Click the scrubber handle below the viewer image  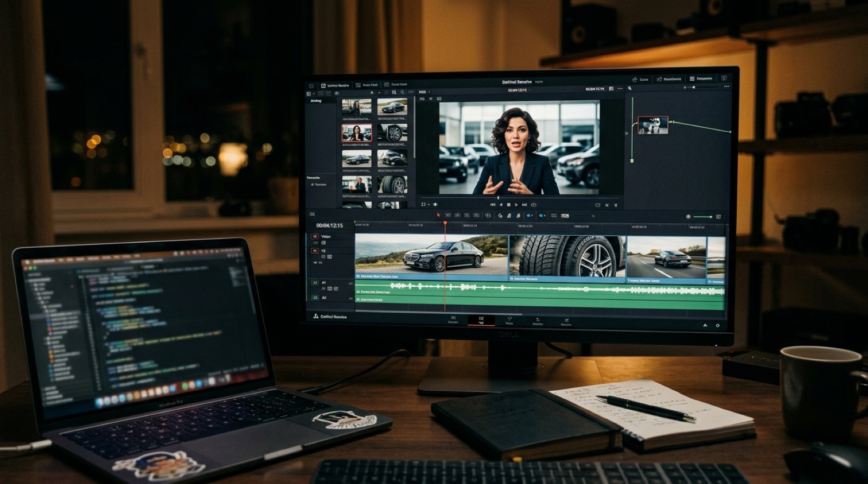pyautogui.click(x=498, y=198)
